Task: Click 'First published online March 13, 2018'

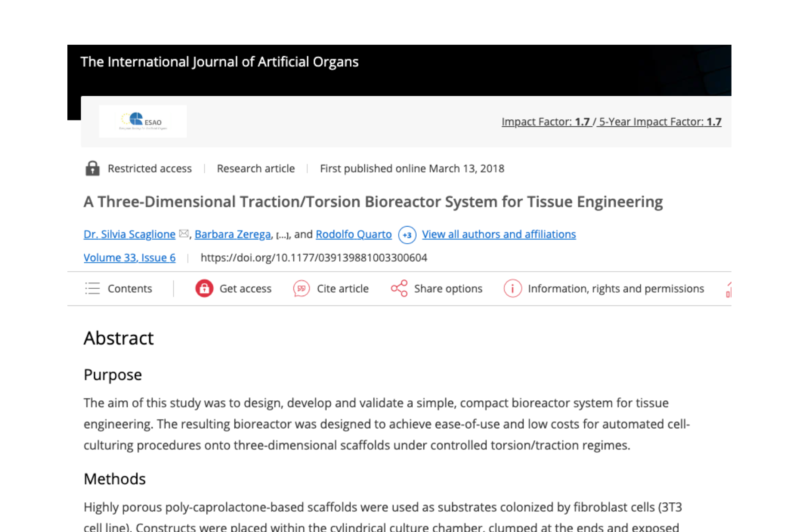Action: click(412, 168)
